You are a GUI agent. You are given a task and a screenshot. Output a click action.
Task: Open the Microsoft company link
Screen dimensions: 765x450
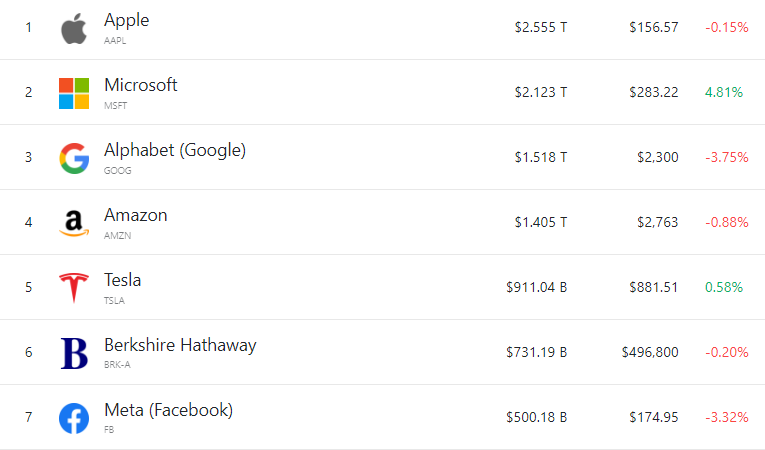click(x=141, y=85)
